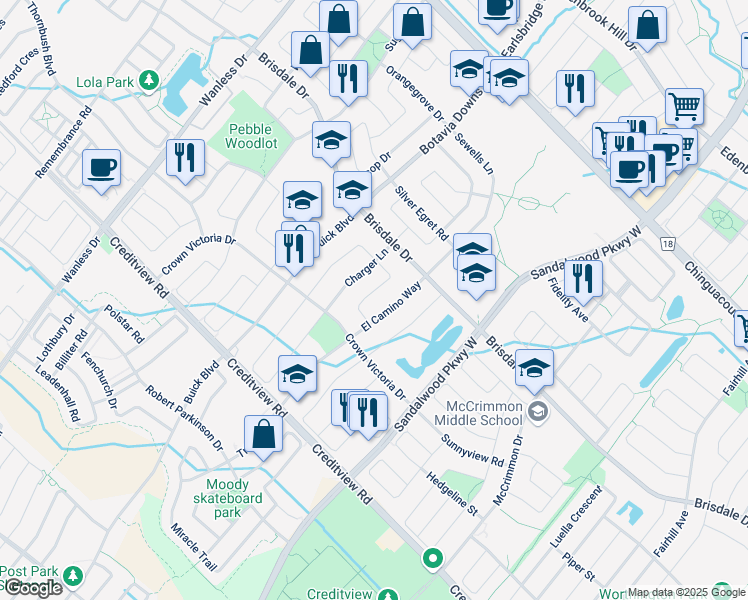This screenshot has width=748, height=600.
Task: Click the school marker above McCrimmon Middle School
Action: tap(534, 371)
